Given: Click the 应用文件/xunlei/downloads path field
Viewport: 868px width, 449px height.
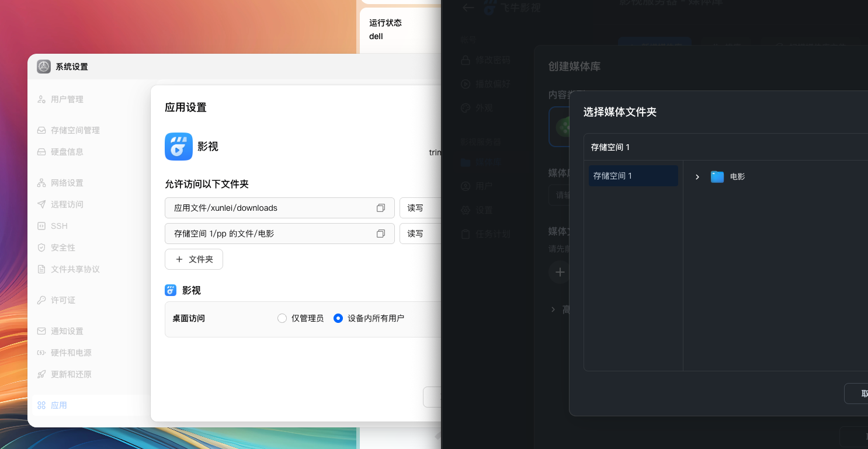Looking at the screenshot, I should click(280, 208).
